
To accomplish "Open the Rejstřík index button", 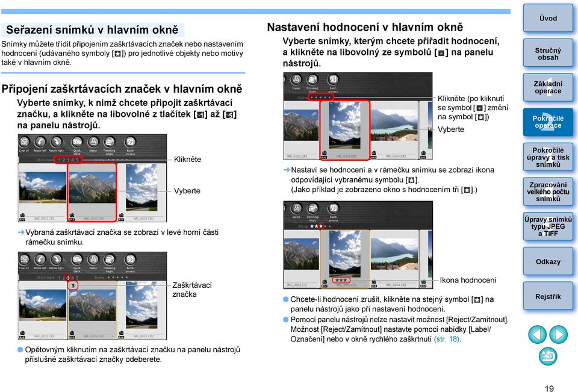I will (548, 296).
